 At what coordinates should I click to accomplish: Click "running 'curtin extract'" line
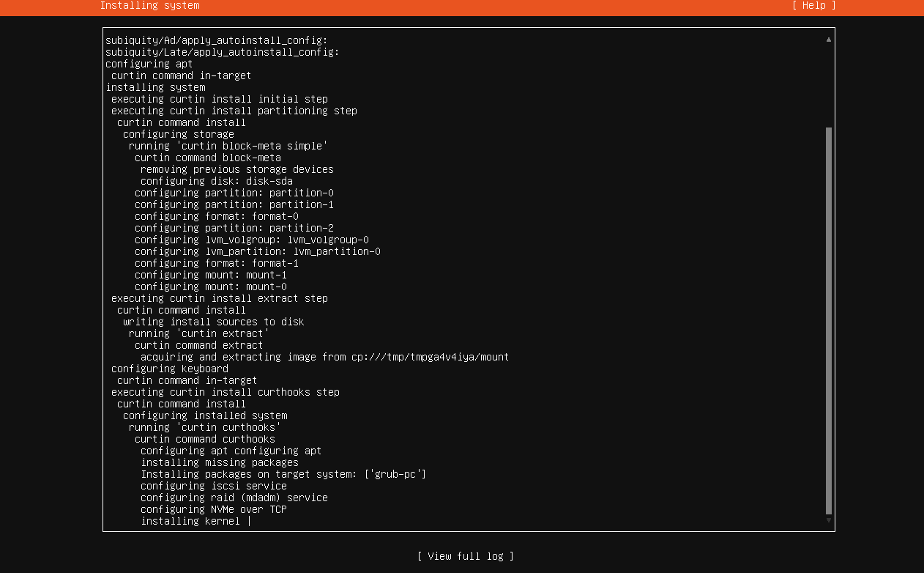[x=199, y=333]
